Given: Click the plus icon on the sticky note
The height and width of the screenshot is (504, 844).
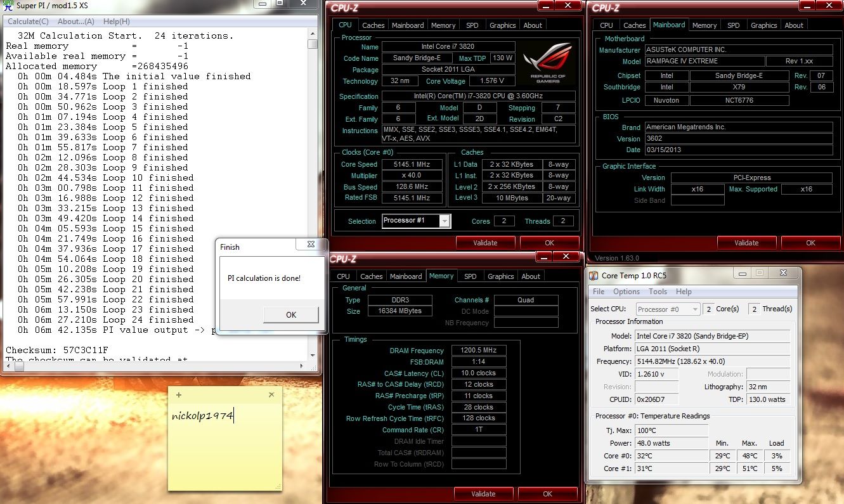Looking at the screenshot, I should 179,395.
